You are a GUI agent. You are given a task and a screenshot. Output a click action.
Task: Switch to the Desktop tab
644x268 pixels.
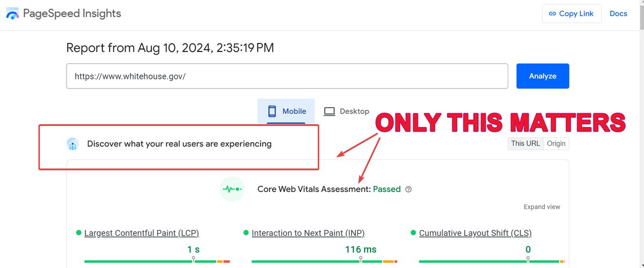point(346,111)
